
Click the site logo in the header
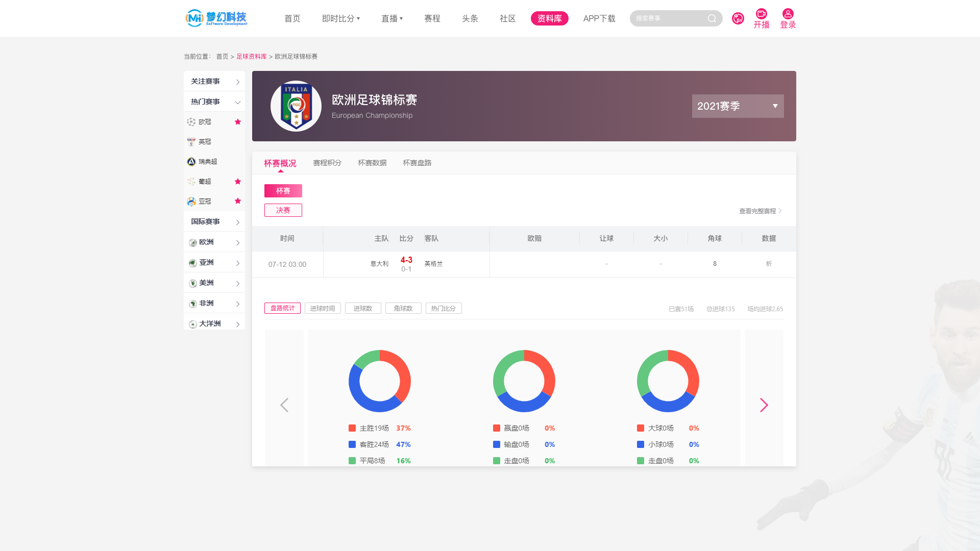tap(216, 18)
